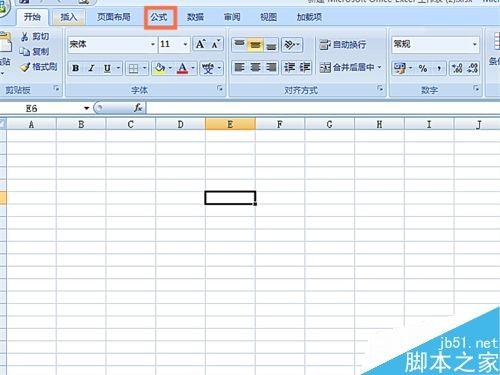Image resolution: width=500 pixels, height=375 pixels.
Task: Click into the formula bar
Action: pyautogui.click(x=323, y=108)
